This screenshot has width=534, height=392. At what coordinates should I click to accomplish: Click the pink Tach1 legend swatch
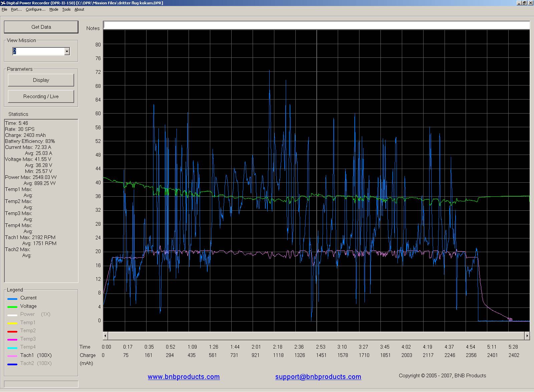[12, 356]
